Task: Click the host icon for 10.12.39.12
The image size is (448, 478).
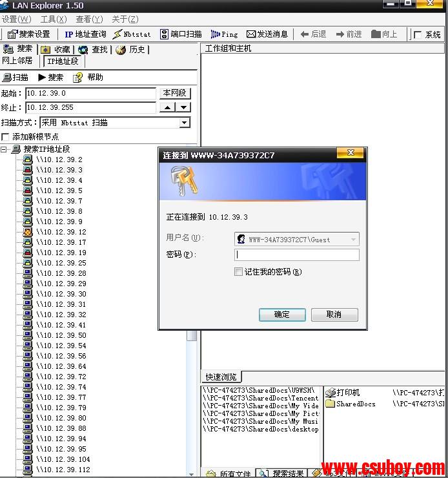Action: coord(28,232)
